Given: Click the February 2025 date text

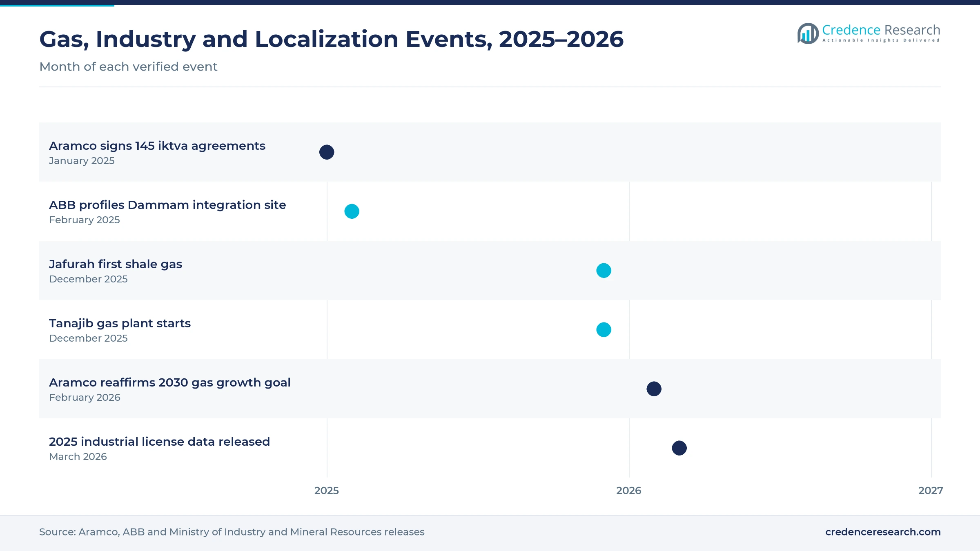Looking at the screenshot, I should tap(85, 220).
